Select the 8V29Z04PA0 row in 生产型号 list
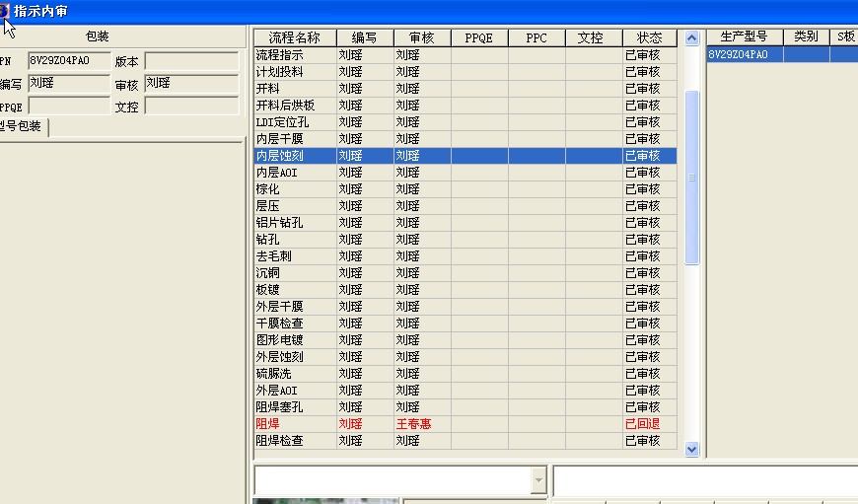858x504 pixels. tap(782, 54)
